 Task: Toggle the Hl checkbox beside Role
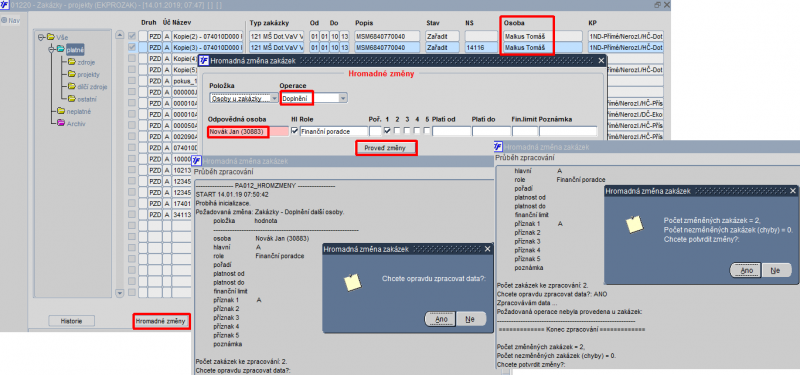point(294,131)
